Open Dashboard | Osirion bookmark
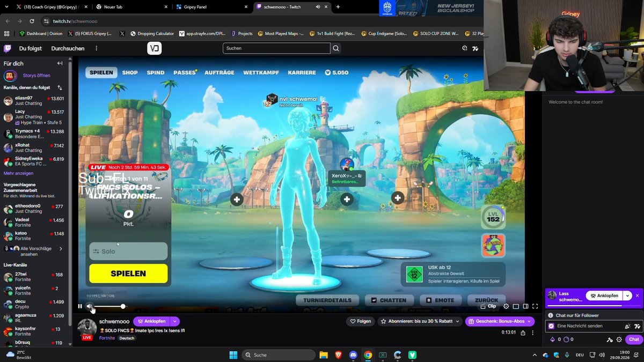The image size is (644, 362). (x=41, y=33)
